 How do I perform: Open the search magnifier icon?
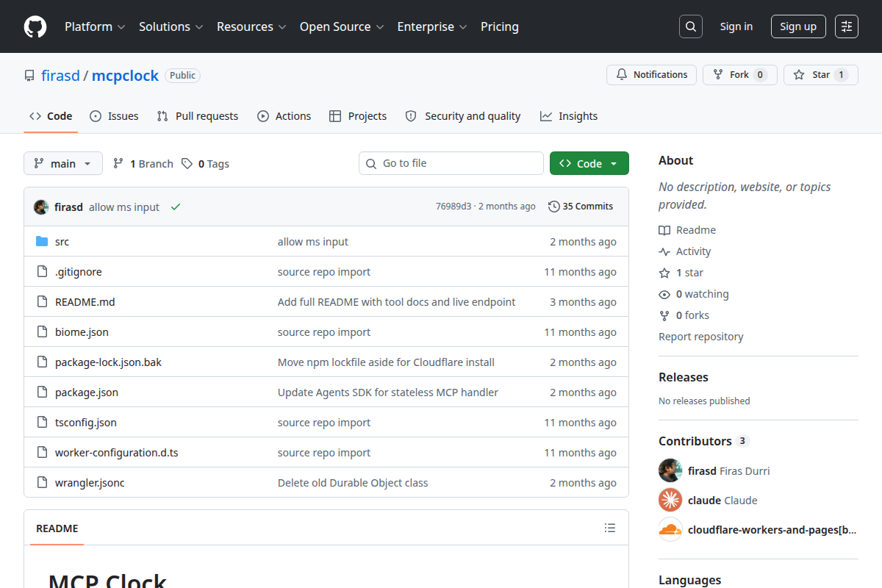(691, 26)
